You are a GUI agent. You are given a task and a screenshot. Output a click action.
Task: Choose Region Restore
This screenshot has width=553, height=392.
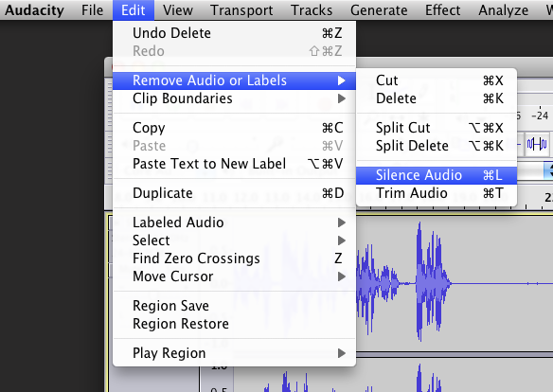(234, 324)
